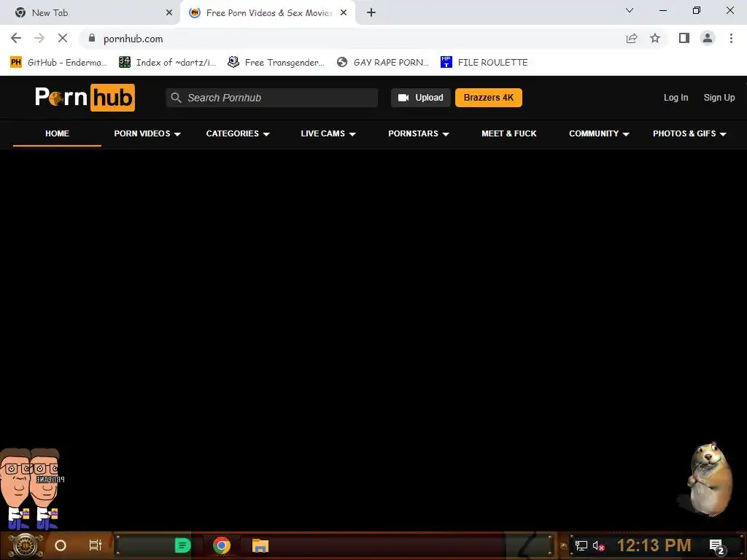
Task: Click the padlock site info icon
Action: [x=92, y=38]
